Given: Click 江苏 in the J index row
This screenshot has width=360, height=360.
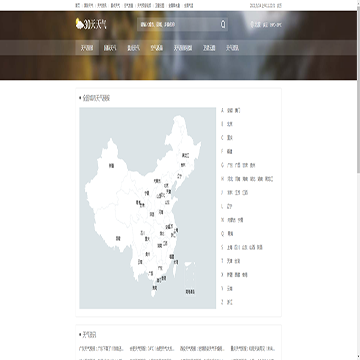Looking at the screenshot, I should coord(237,193).
